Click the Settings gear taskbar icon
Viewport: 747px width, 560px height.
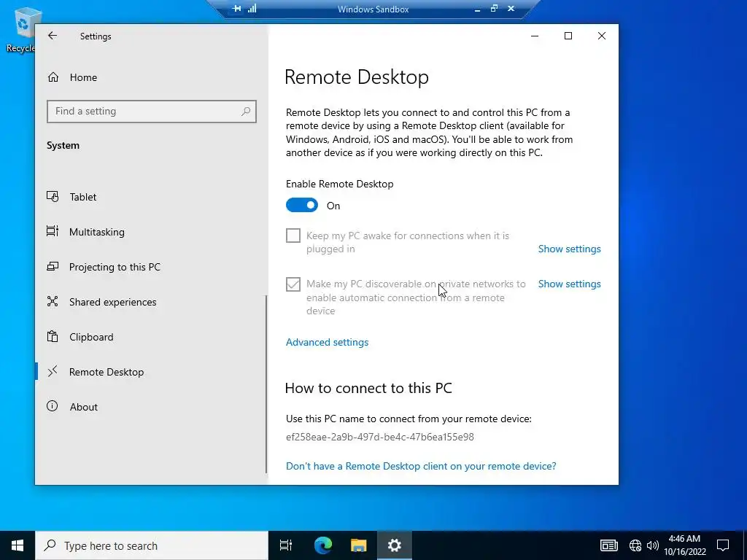click(x=395, y=545)
